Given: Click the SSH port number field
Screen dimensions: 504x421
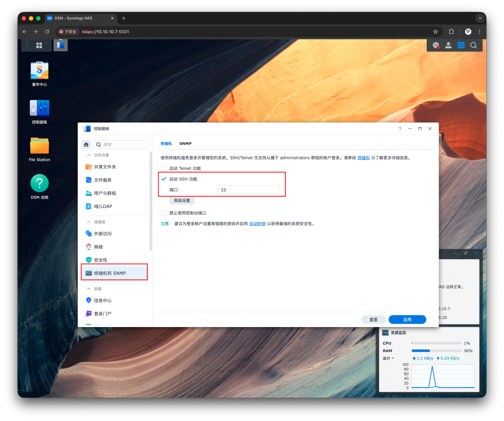Looking at the screenshot, I should pos(248,190).
